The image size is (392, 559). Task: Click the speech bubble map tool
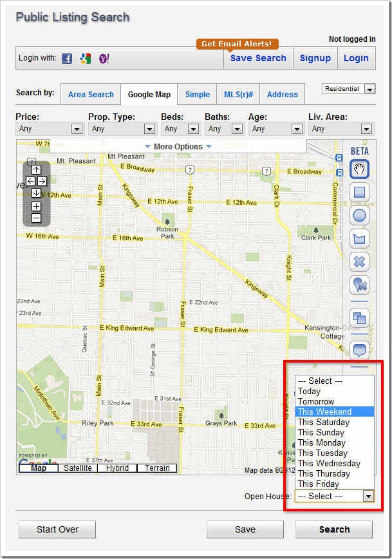pos(359,350)
